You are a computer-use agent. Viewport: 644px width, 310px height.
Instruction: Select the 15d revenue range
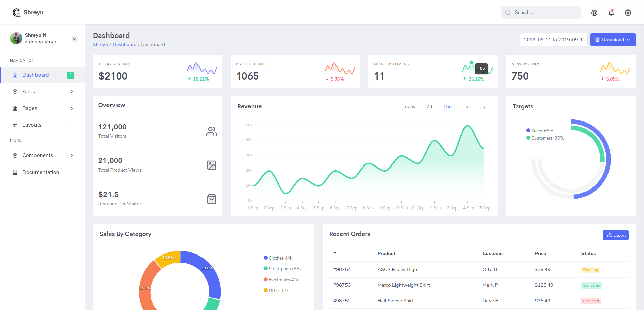(x=447, y=106)
